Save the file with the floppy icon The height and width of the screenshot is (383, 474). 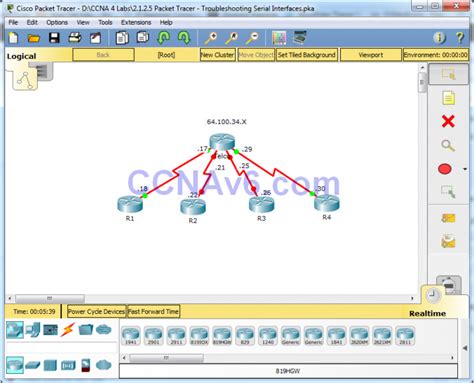point(54,38)
